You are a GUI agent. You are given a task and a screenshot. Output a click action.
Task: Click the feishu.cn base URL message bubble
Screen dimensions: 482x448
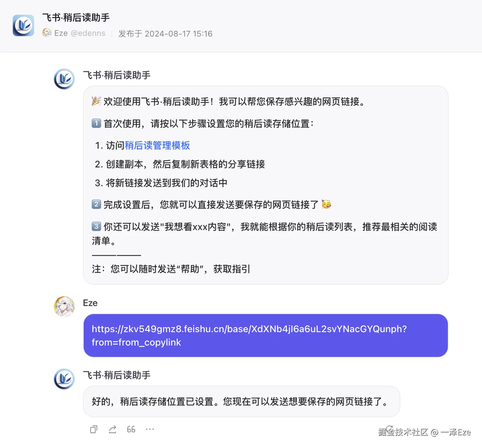point(266,335)
